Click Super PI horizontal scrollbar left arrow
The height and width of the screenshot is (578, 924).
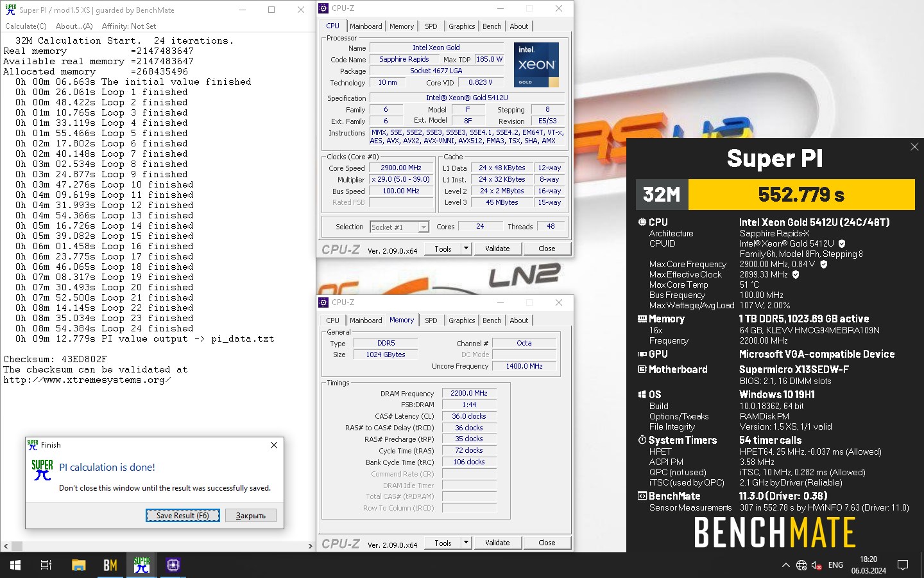6,546
